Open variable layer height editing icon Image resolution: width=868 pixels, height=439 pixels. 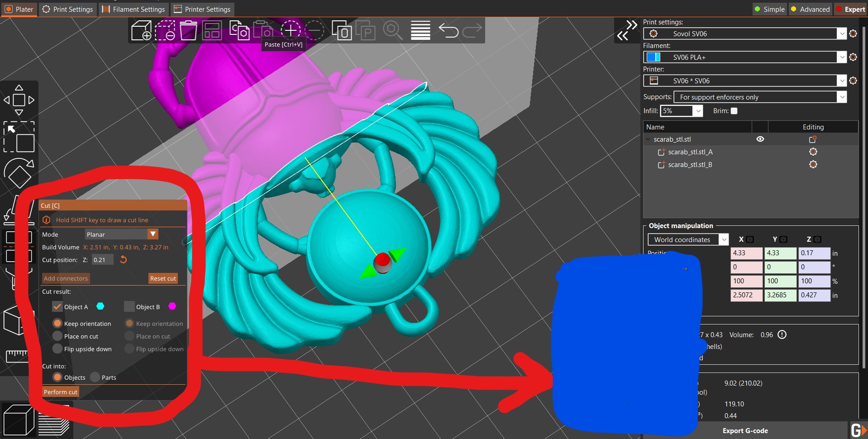[x=420, y=30]
